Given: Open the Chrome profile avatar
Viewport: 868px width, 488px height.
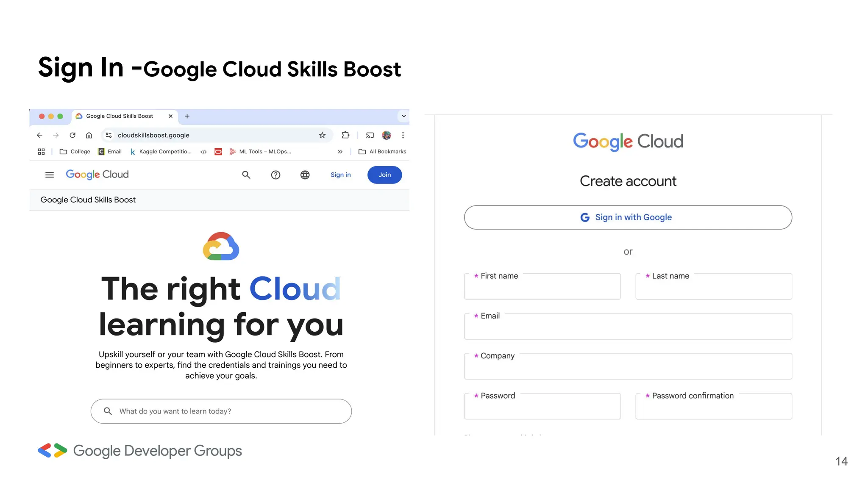Looking at the screenshot, I should click(387, 135).
